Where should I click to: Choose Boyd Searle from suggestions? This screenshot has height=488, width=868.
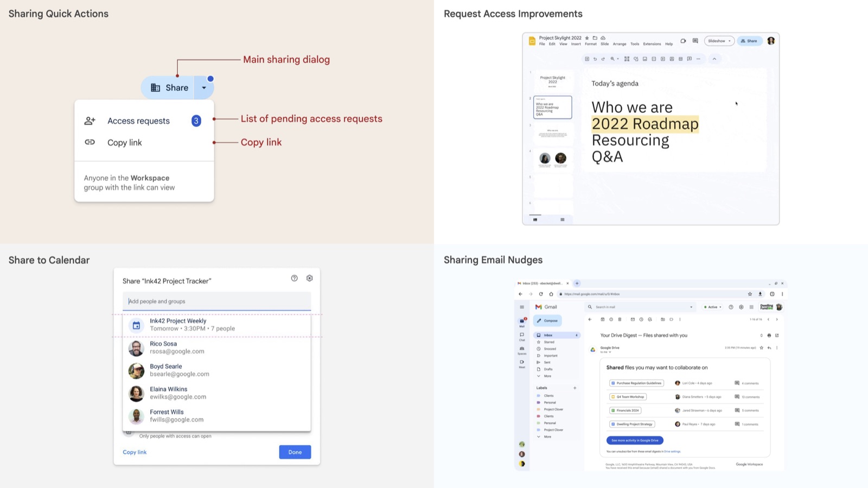pyautogui.click(x=216, y=370)
